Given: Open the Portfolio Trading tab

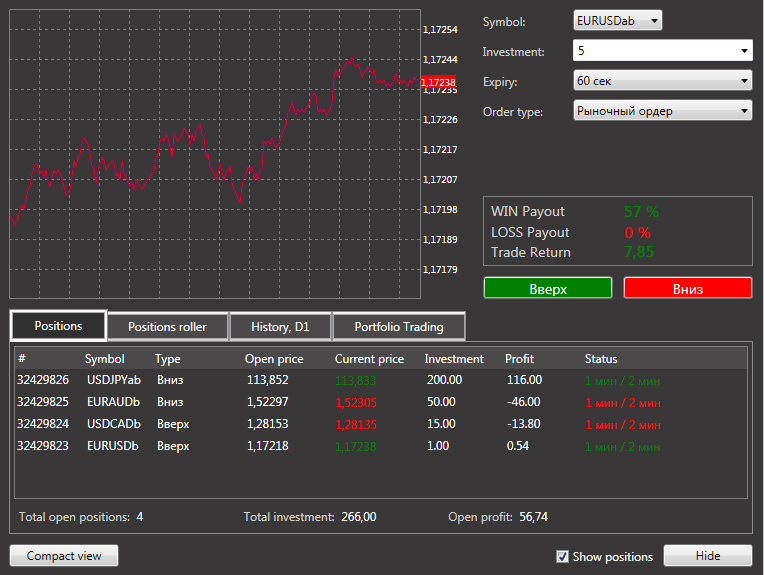Looking at the screenshot, I should [x=399, y=326].
